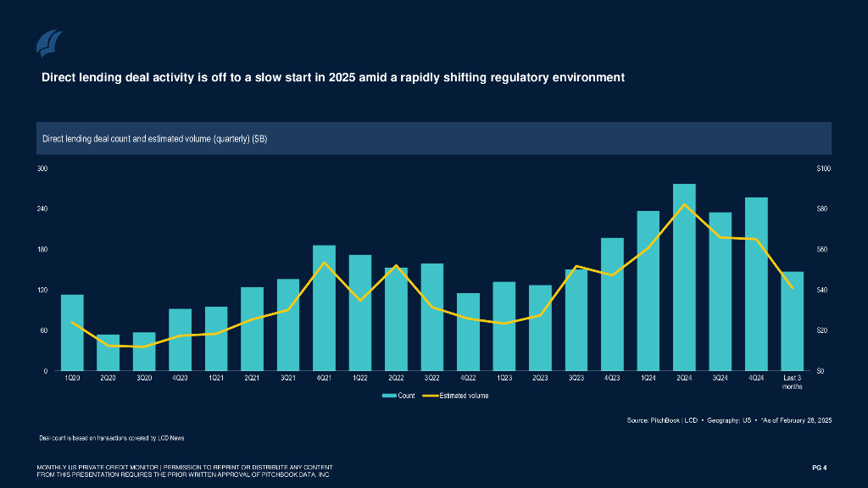Click the 4Q24 count bar
The image size is (868, 488).
pyautogui.click(x=756, y=284)
